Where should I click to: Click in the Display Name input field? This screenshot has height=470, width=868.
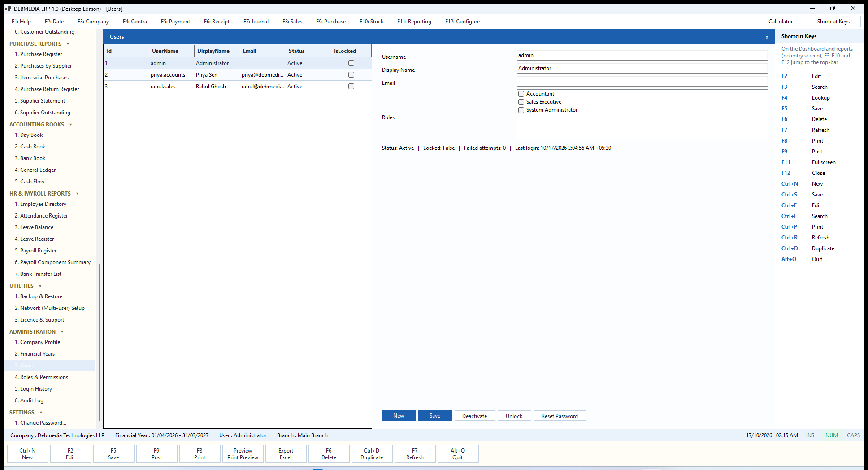click(642, 68)
